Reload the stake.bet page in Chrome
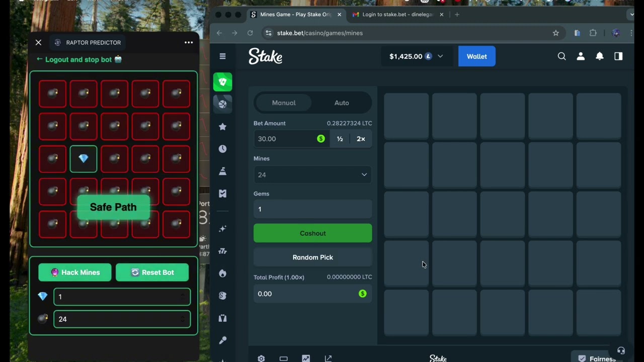644x362 pixels. tap(250, 33)
